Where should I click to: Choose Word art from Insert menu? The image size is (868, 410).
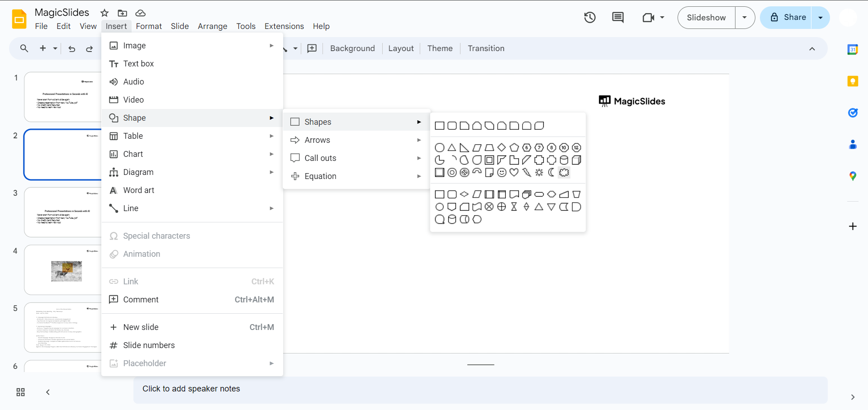[192, 190]
